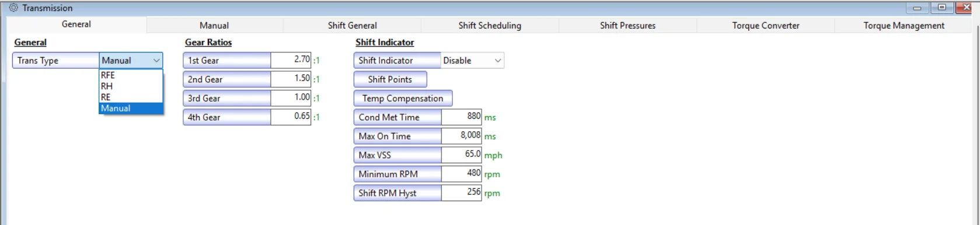Click the General section heading
Image resolution: width=980 pixels, height=225 pixels.
coord(30,43)
